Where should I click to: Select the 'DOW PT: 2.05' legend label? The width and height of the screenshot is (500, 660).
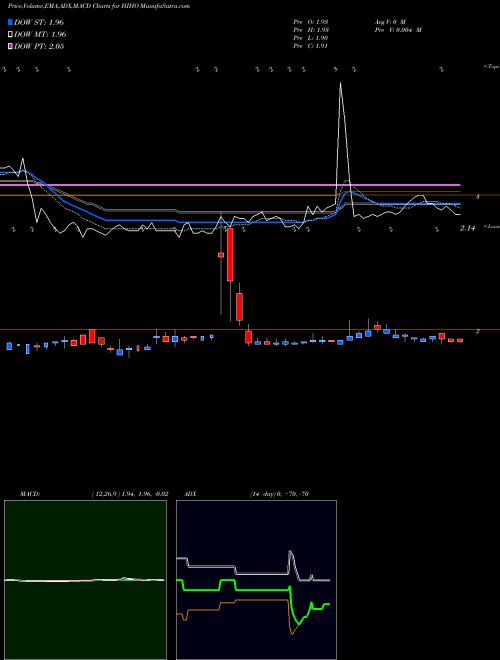pos(39,47)
